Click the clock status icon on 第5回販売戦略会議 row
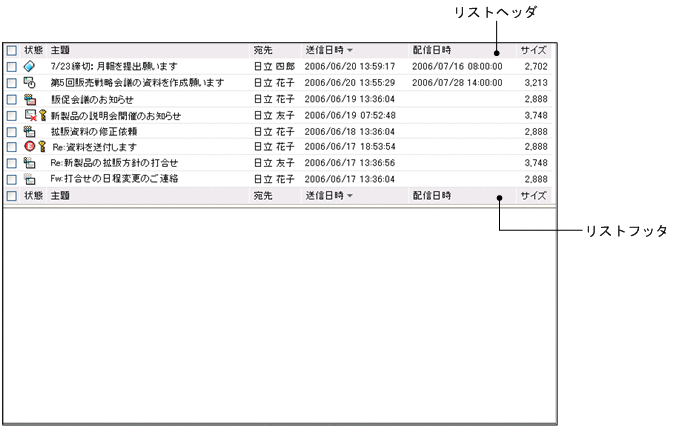 tap(30, 82)
